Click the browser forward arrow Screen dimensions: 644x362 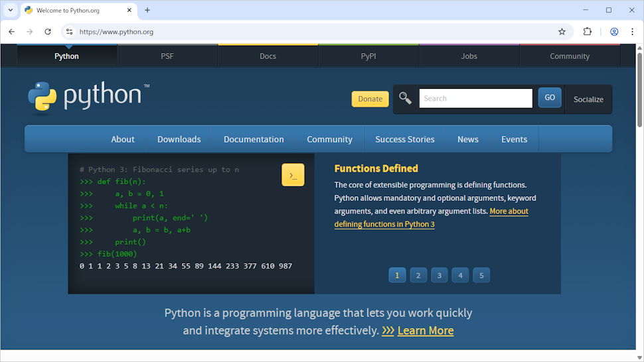click(30, 32)
